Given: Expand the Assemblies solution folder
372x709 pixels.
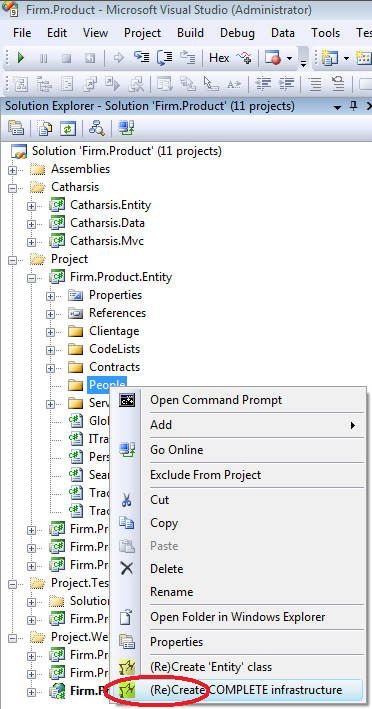Looking at the screenshot, I should (x=12, y=170).
